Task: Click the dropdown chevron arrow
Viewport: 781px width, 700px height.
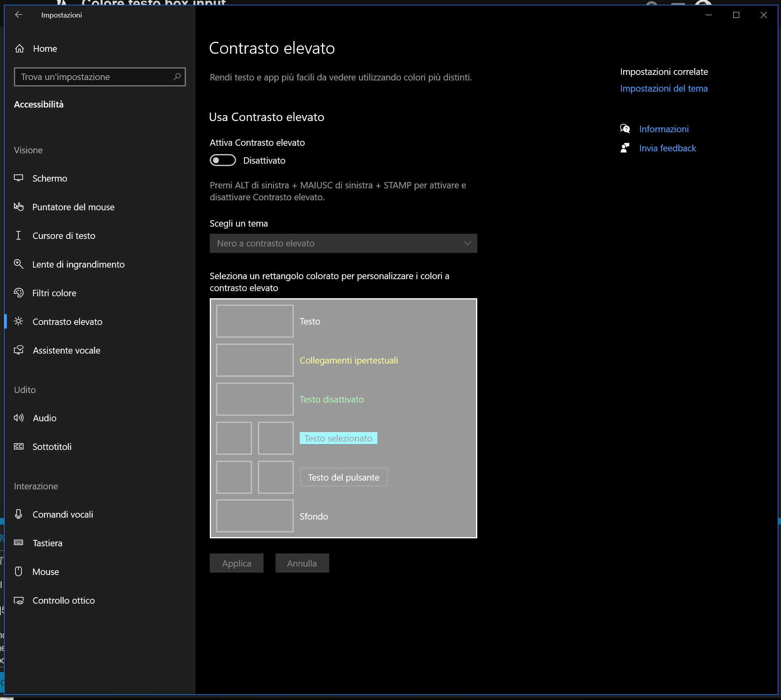Action: point(467,243)
